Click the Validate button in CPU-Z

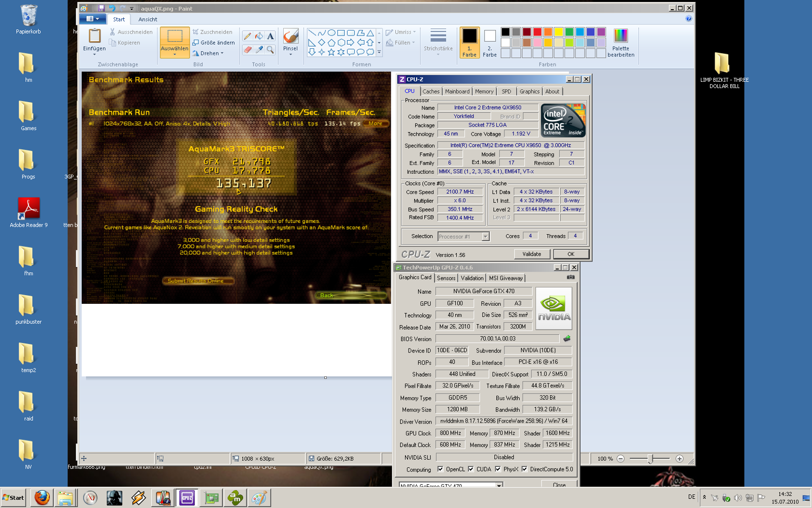(x=531, y=254)
